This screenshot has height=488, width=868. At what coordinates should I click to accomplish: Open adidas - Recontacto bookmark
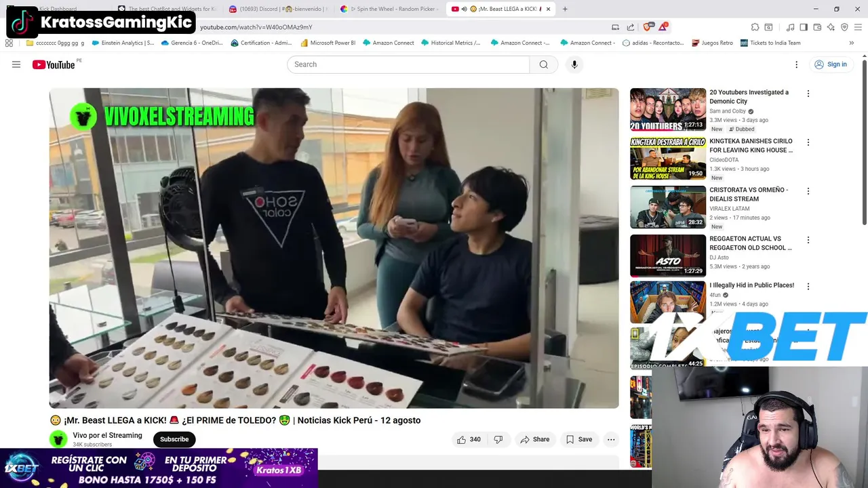pos(653,43)
